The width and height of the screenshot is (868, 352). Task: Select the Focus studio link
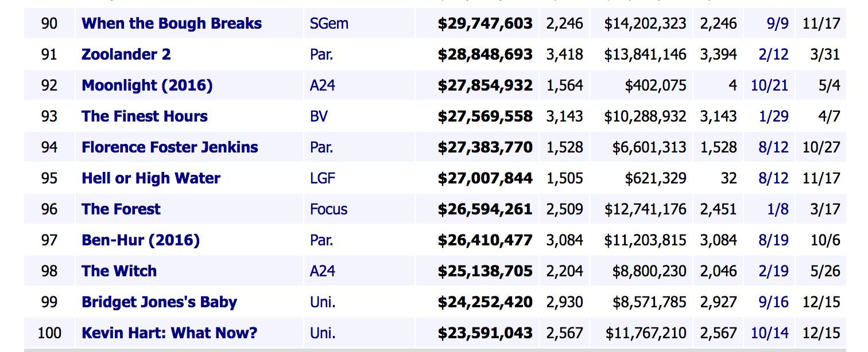(x=328, y=209)
